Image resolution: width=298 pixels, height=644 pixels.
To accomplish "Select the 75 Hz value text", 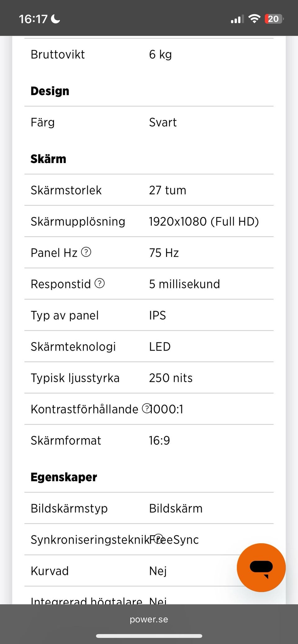I will point(164,253).
